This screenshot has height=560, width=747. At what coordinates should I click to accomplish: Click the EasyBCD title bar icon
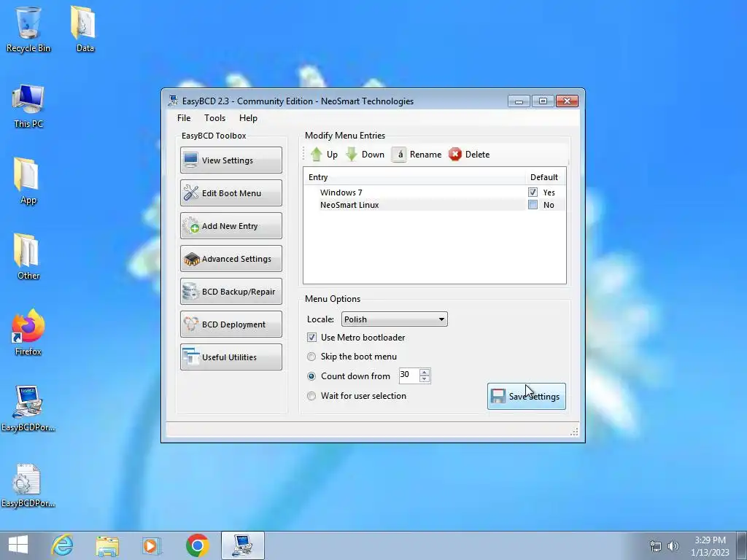173,101
